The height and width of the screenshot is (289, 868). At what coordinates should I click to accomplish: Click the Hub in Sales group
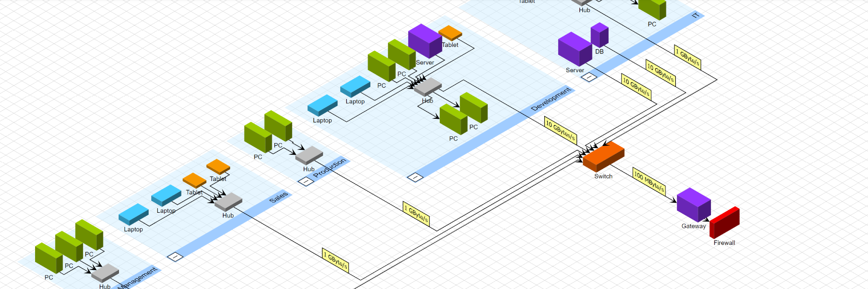click(228, 202)
